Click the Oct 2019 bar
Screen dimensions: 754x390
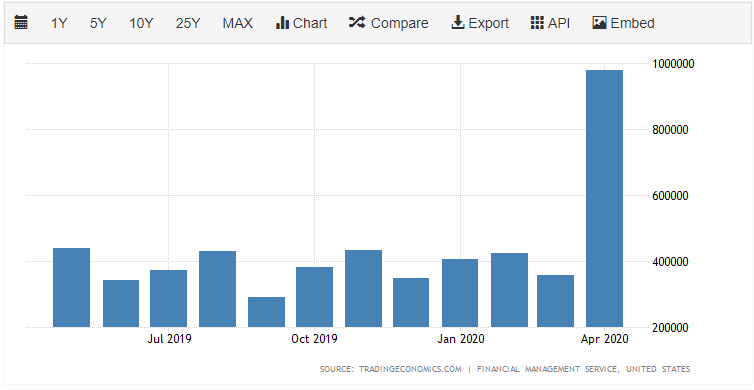point(314,297)
